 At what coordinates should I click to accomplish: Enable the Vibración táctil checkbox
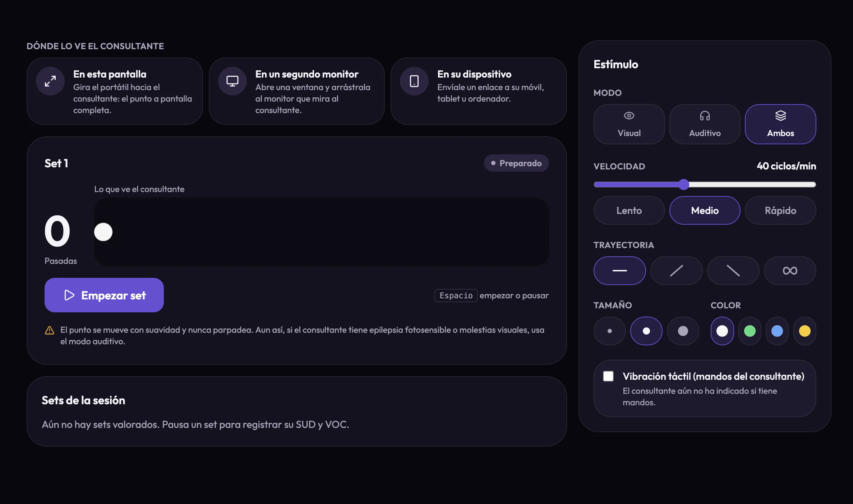(x=608, y=376)
